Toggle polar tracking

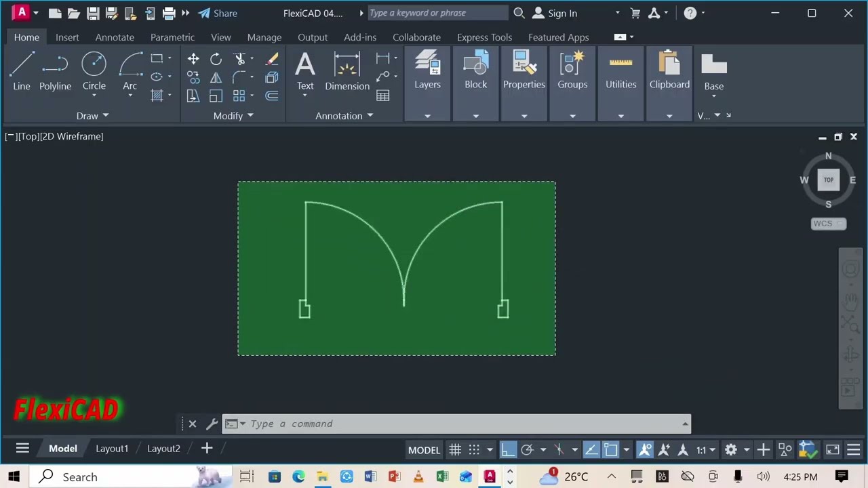[527, 449]
